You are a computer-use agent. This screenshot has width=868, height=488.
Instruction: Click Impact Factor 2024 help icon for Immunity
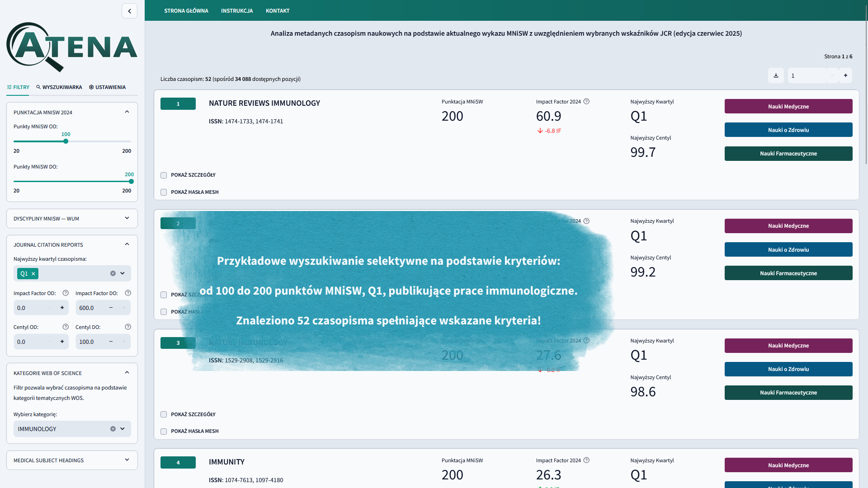click(586, 460)
